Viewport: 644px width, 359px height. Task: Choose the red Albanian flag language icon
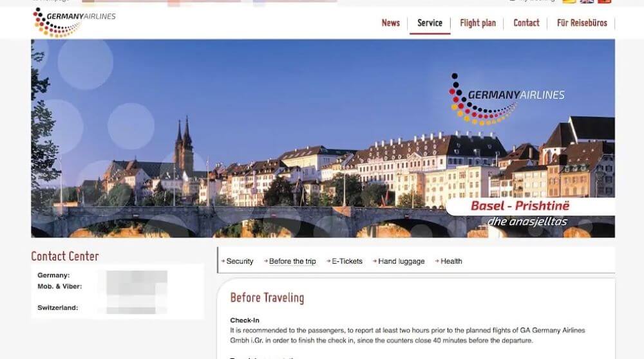[x=605, y=1]
